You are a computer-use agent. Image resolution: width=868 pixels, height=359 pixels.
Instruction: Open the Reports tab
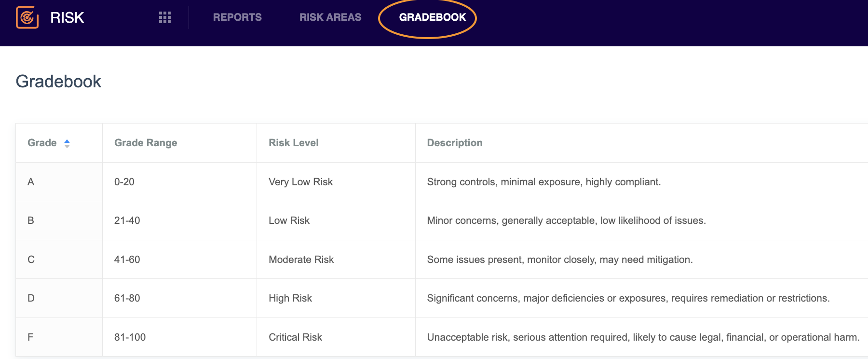click(237, 17)
